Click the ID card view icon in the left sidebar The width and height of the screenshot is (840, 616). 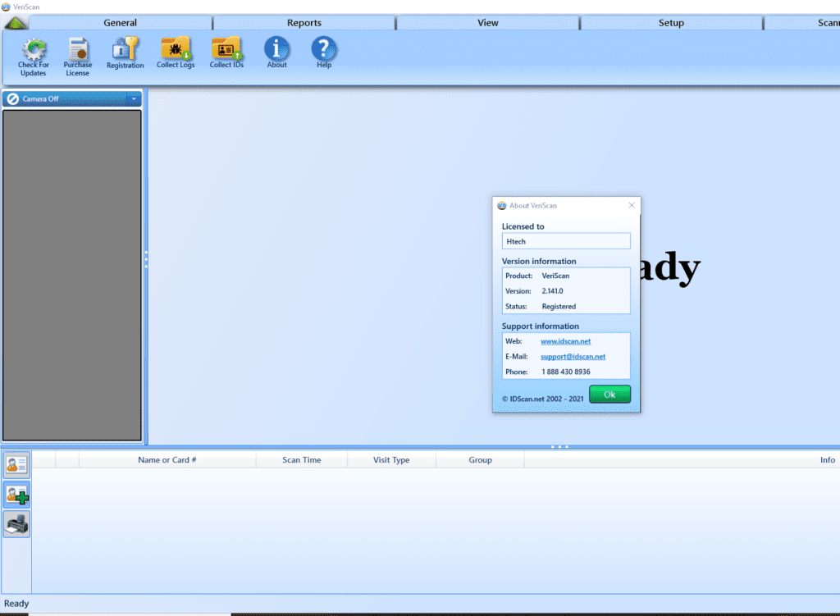[x=16, y=464]
